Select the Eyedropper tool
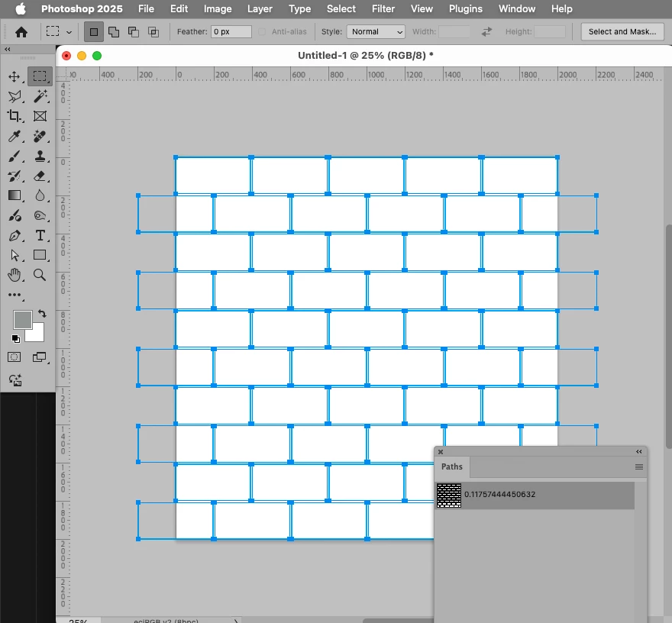This screenshot has height=623, width=672. 15,136
